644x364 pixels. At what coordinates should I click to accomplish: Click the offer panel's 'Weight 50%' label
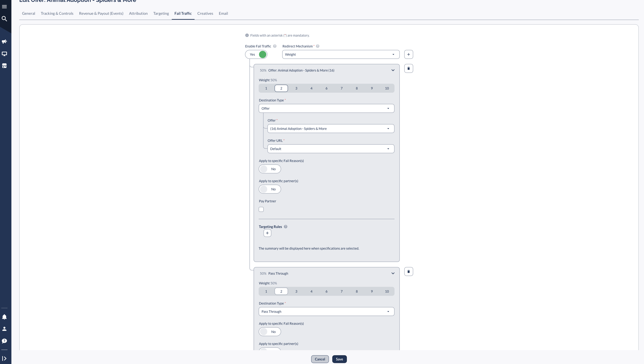(x=268, y=80)
